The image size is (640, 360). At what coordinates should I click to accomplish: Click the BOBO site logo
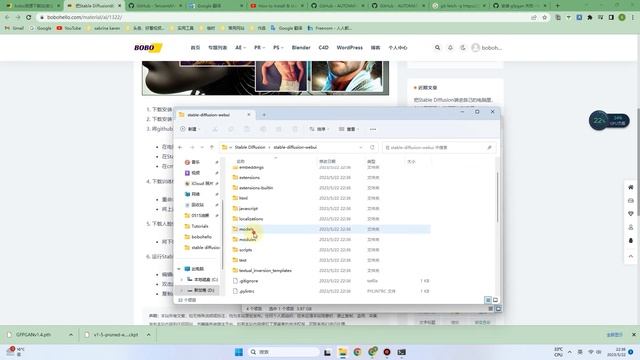click(x=148, y=48)
